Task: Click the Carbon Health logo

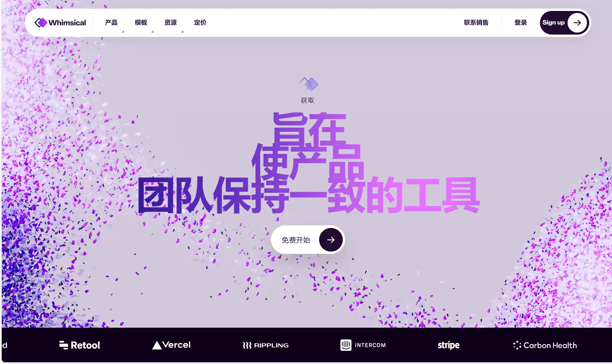Action: tap(545, 345)
